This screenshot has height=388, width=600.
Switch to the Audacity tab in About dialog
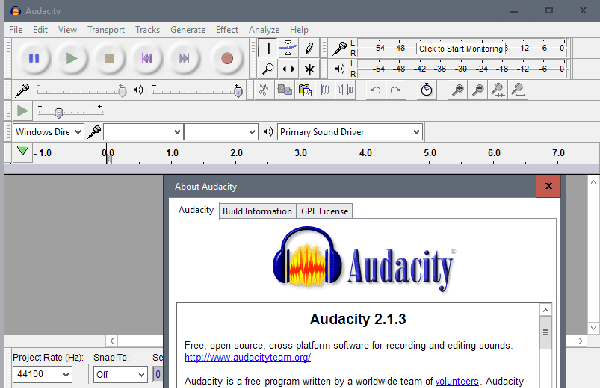(x=196, y=210)
